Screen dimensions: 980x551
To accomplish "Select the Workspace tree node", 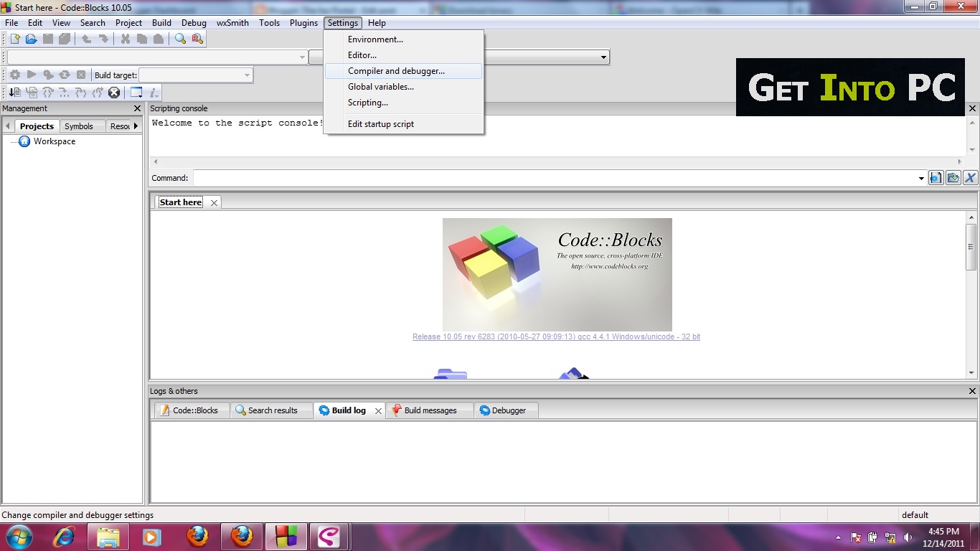I will pos(54,141).
